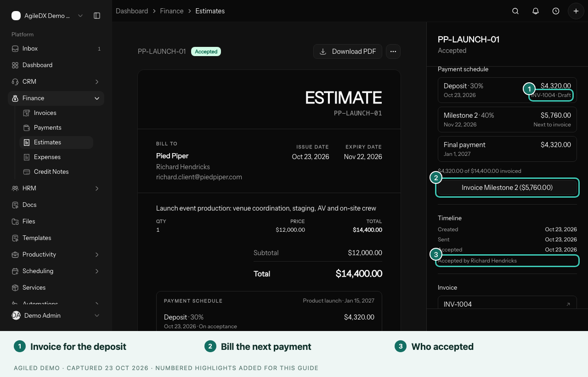The image size is (588, 377).
Task: Select the Milestone 2 40% schedule card
Action: point(507,120)
